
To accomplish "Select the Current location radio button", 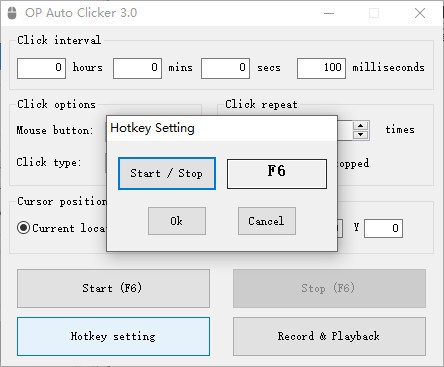I will [x=24, y=228].
